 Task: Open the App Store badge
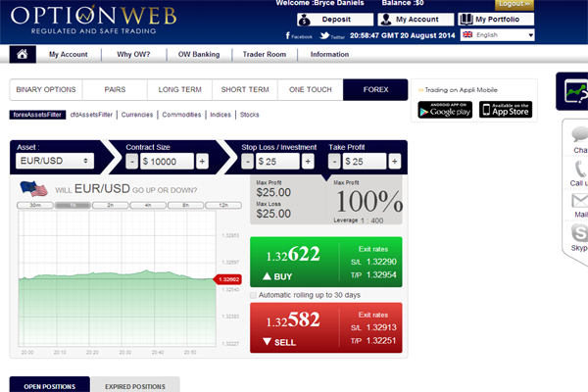pos(506,110)
